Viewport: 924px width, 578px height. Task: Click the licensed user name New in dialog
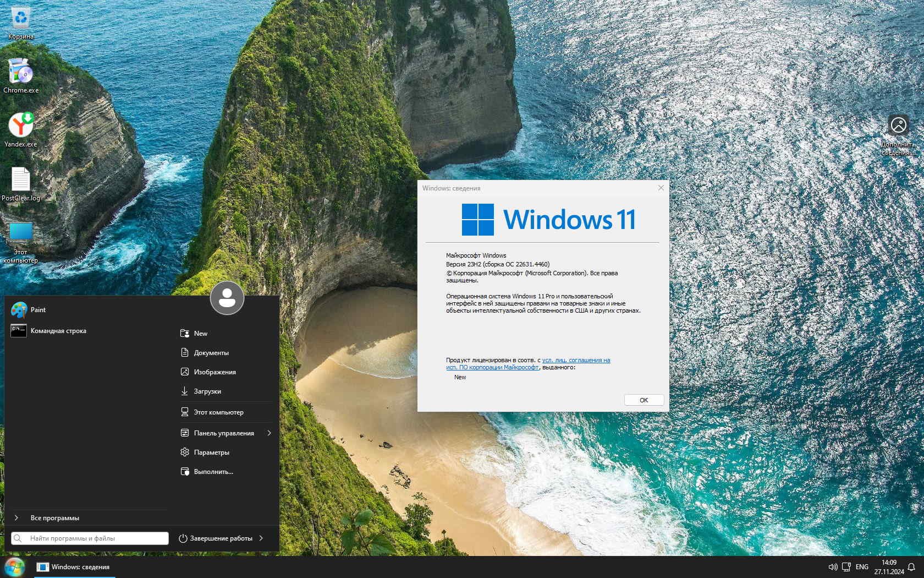click(460, 377)
